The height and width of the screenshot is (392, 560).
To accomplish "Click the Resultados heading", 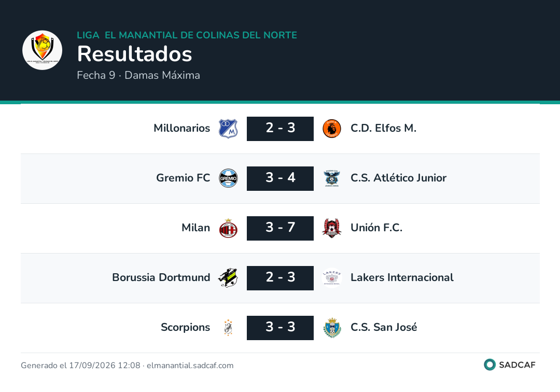I will click(x=134, y=54).
